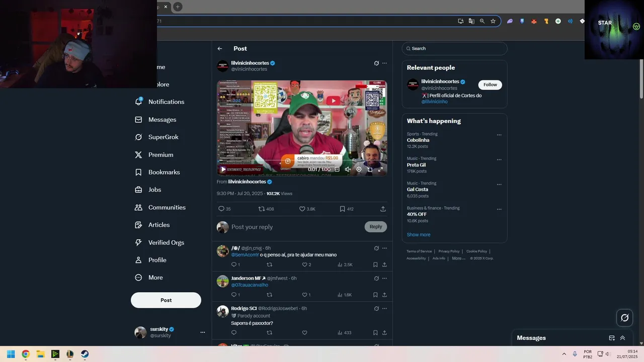Open surskity account options menu

203,332
